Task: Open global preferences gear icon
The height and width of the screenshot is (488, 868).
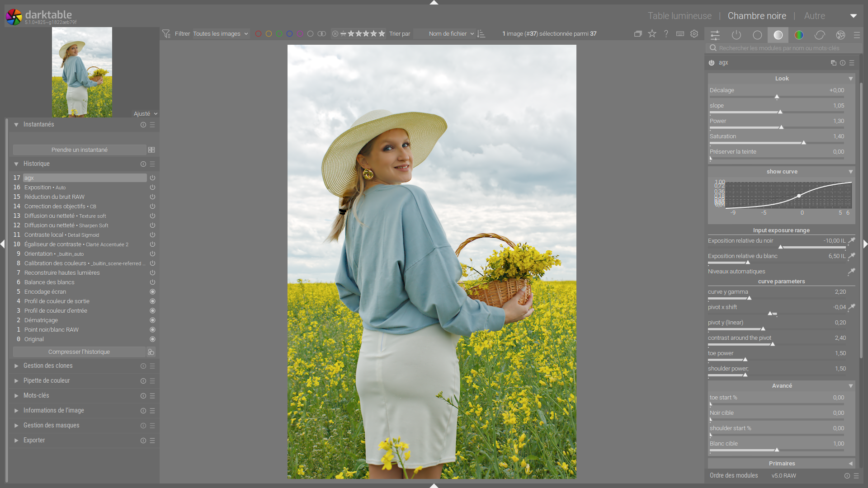Action: (694, 33)
